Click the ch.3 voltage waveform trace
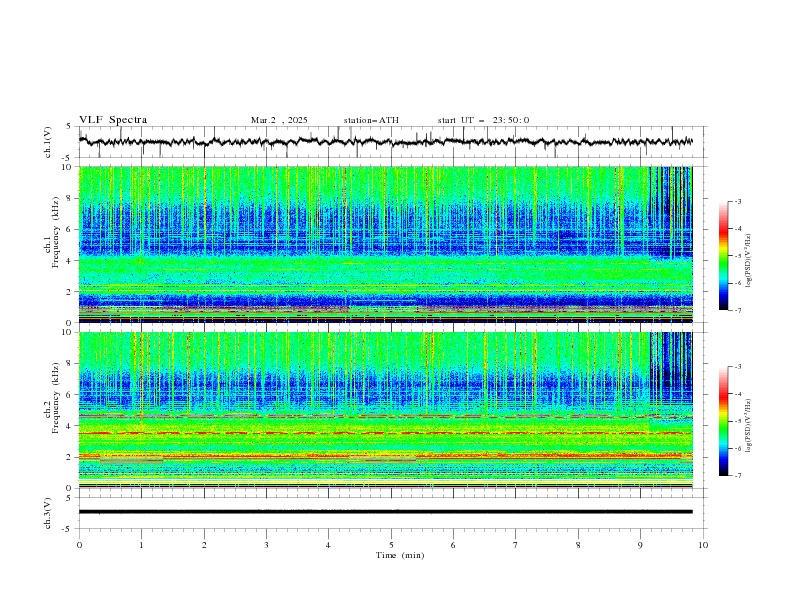 [386, 512]
